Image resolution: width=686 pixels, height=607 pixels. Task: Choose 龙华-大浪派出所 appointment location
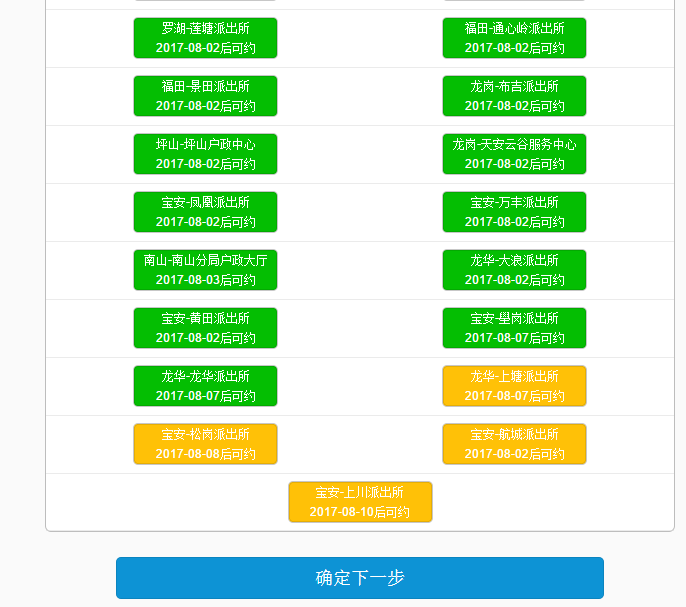pyautogui.click(x=514, y=270)
